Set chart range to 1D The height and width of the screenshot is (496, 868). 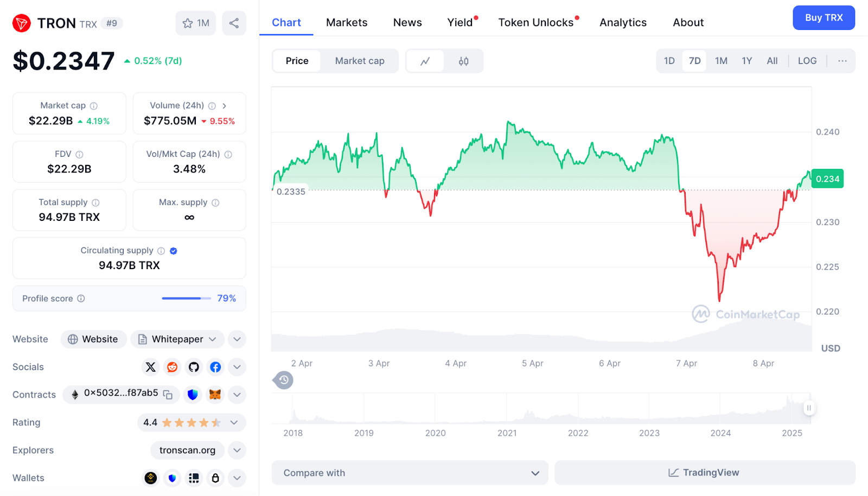(669, 61)
